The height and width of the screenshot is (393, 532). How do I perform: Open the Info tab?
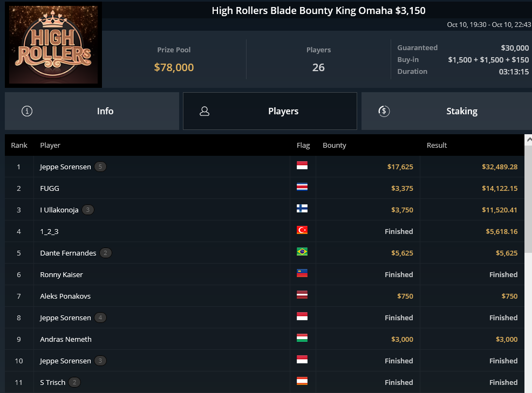[92, 111]
